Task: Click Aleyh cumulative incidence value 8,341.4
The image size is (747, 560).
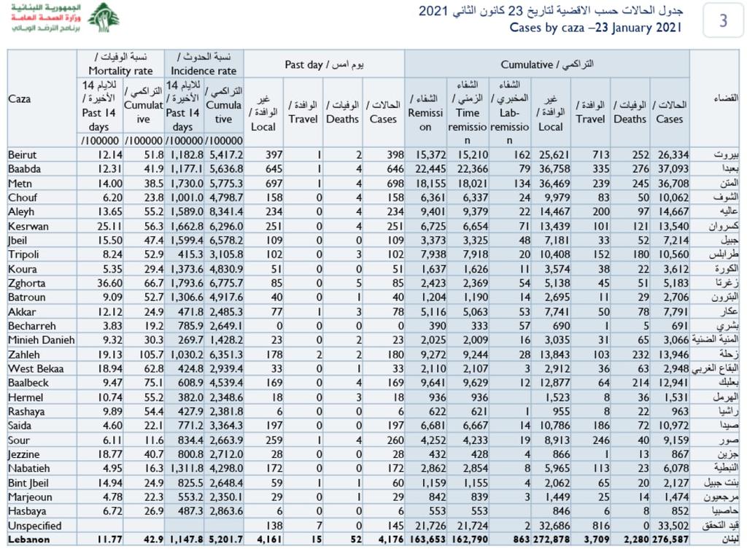Action: [226, 212]
